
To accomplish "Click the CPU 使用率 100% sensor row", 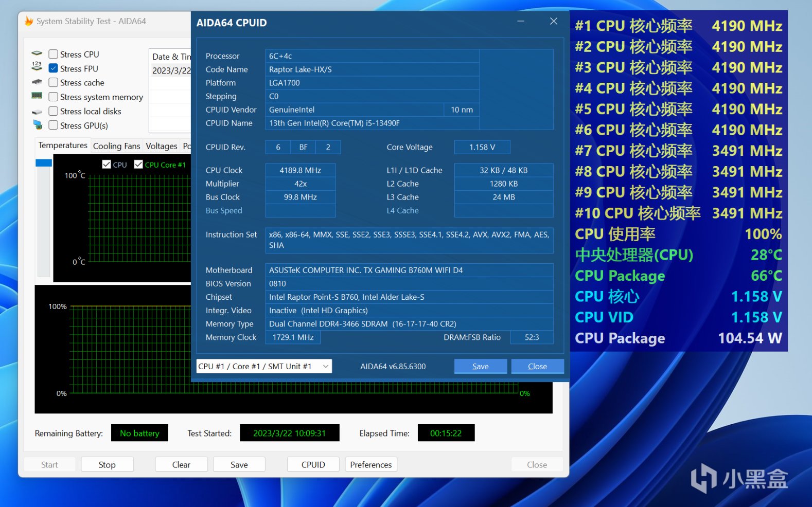I will point(679,234).
